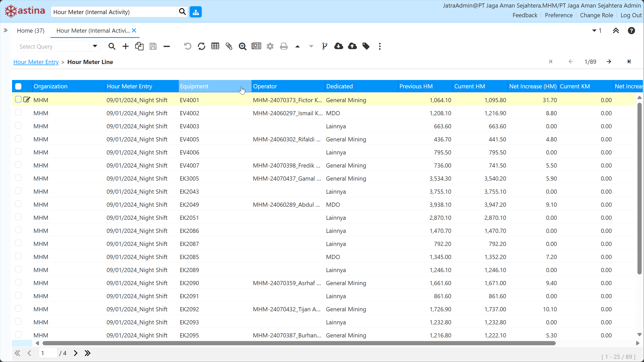Click the Log Out link
Screen dimensions: 644x362
(x=631, y=15)
